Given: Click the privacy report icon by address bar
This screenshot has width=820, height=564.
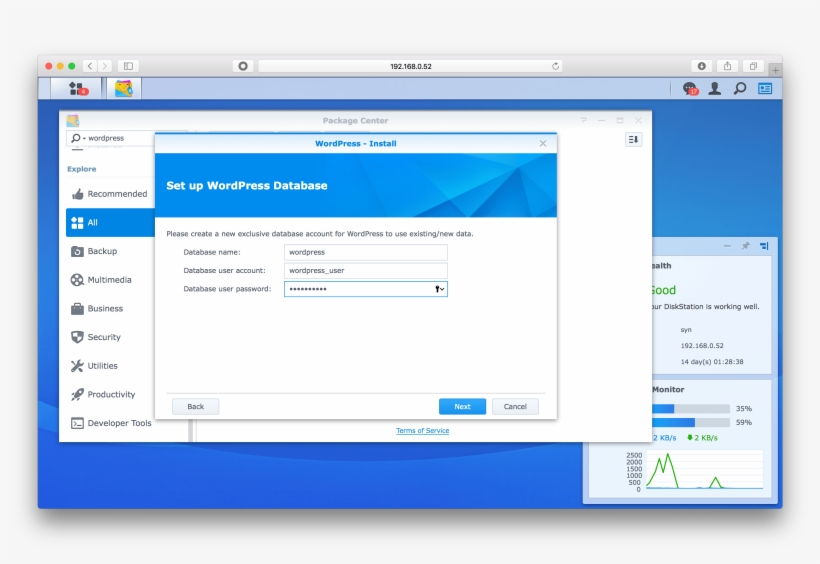Looking at the screenshot, I should point(243,66).
